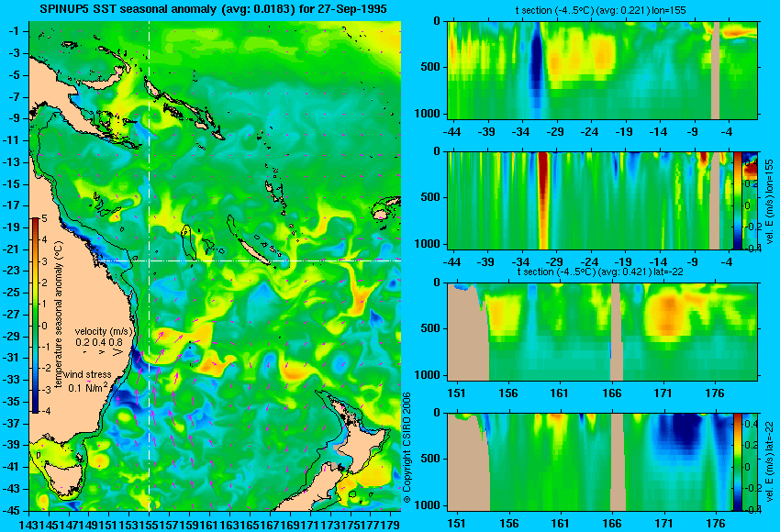Click the '179' longitude label on the map axis
Viewport: 780px width, 532px height.
click(392, 524)
